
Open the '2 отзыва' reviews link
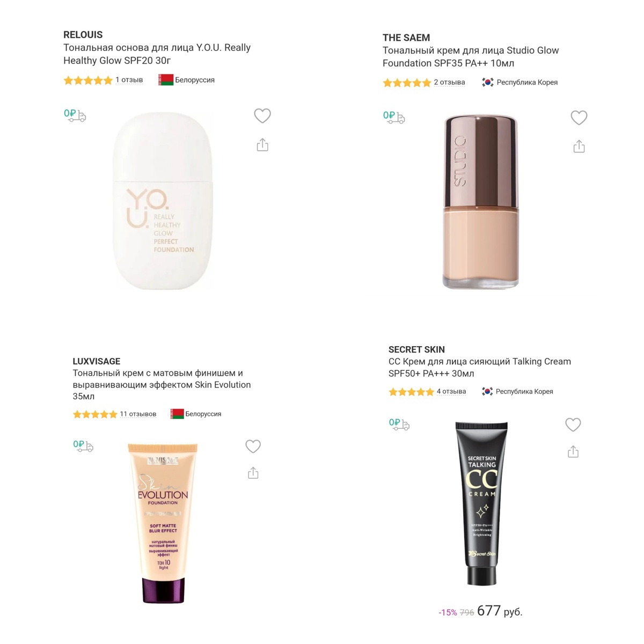tap(450, 82)
